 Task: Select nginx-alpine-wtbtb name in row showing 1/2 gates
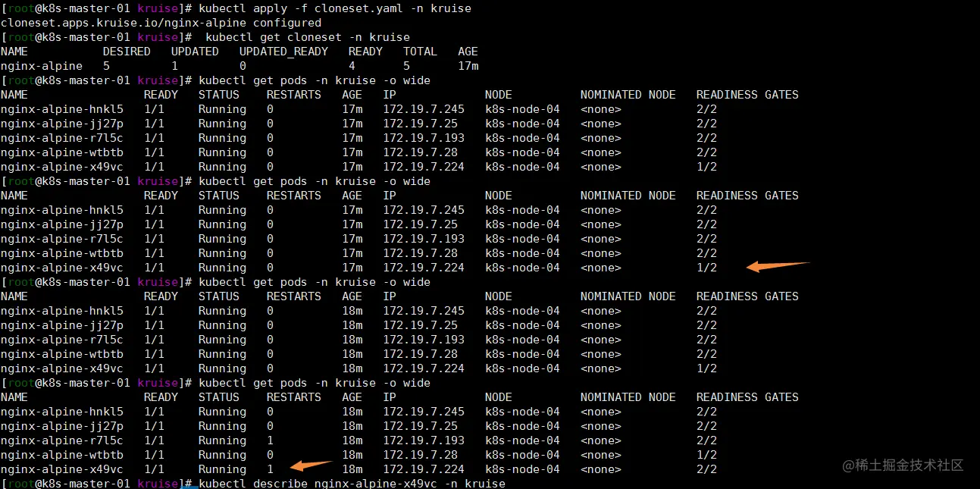tap(62, 455)
